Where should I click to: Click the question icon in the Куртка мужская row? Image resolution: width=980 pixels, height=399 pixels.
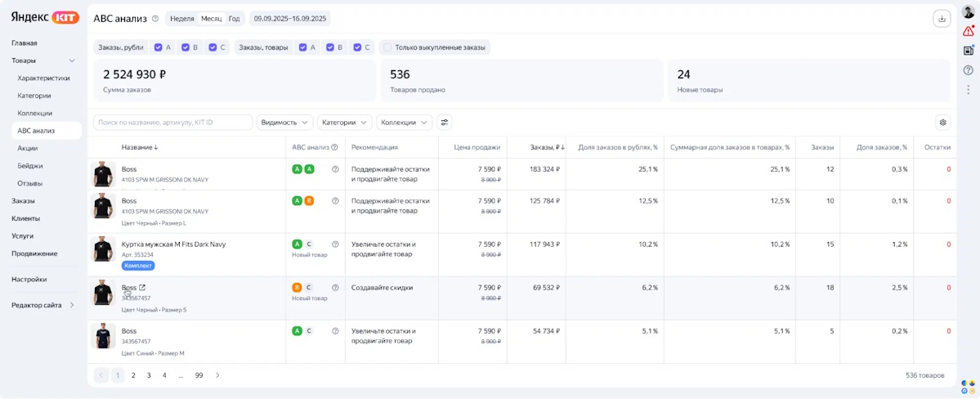tap(335, 244)
